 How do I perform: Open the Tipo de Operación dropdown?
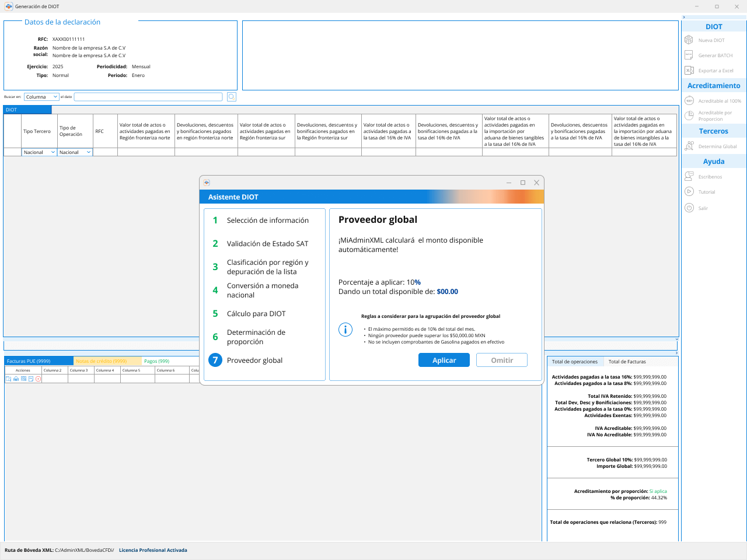[x=75, y=152]
